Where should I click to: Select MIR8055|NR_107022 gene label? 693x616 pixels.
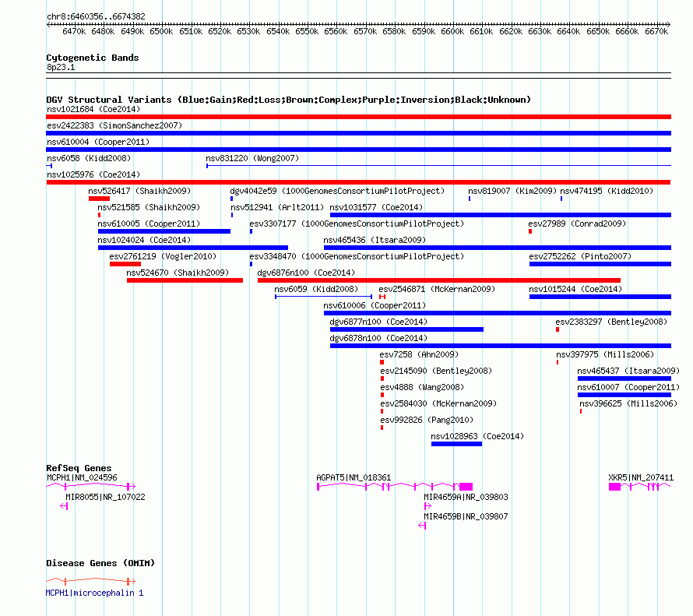[x=106, y=497]
